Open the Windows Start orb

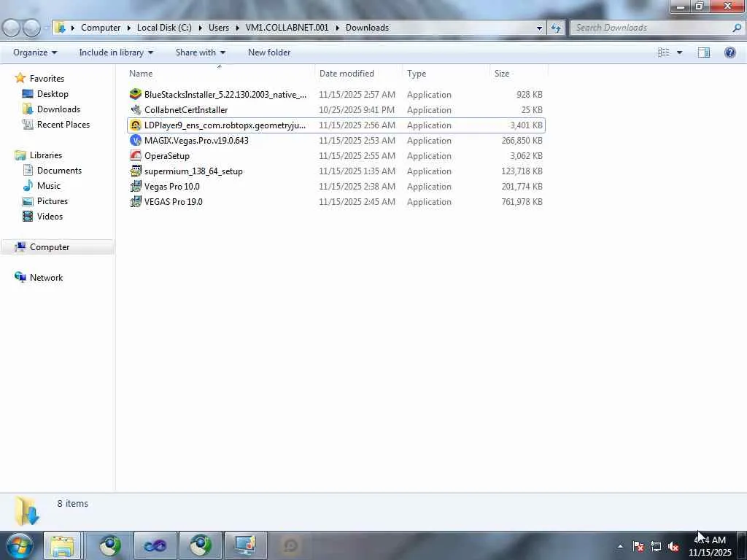click(x=20, y=545)
